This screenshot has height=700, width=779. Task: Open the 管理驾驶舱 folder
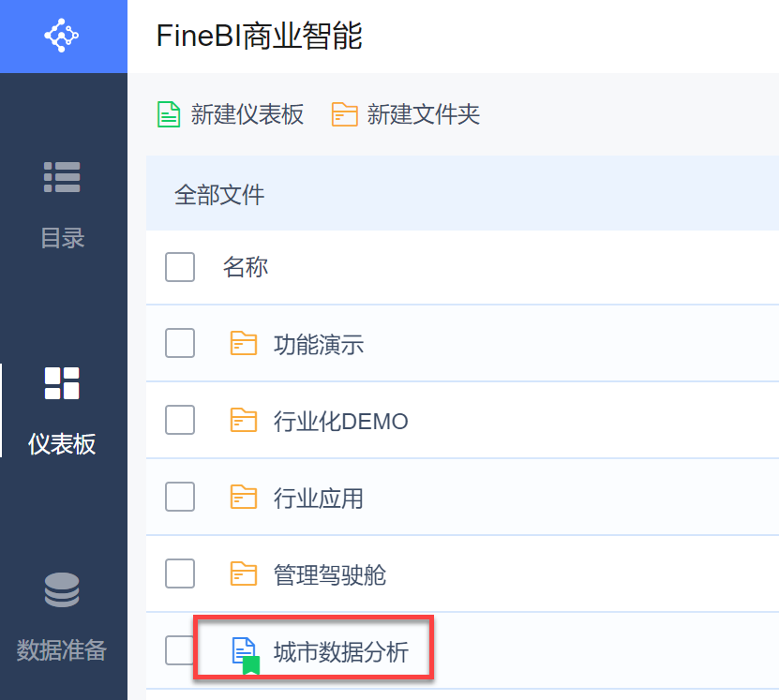[329, 574]
